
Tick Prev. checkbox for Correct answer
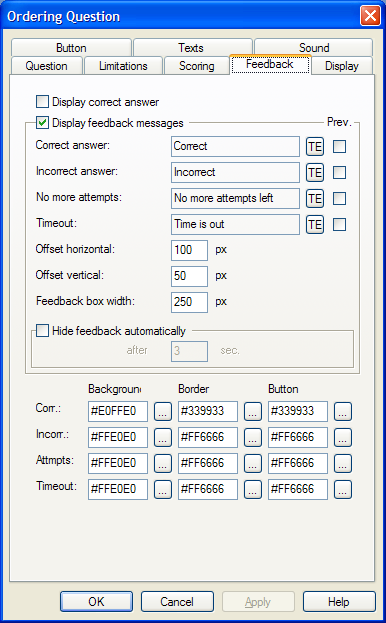339,147
